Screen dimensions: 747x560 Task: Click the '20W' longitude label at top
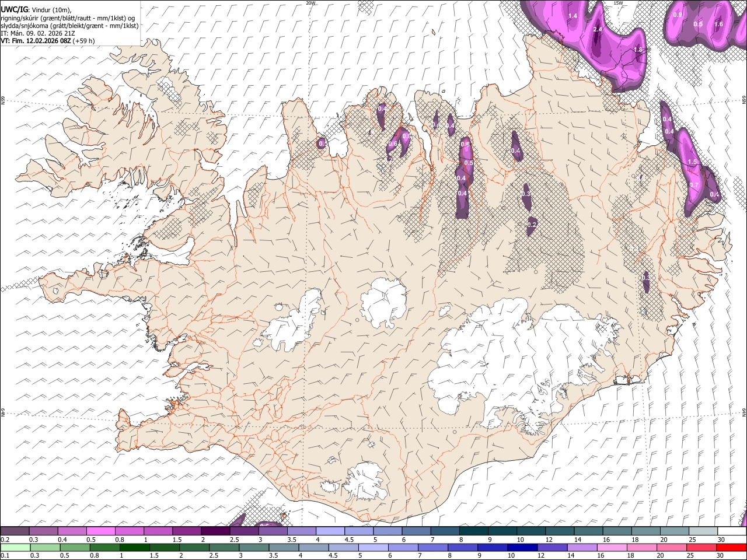pyautogui.click(x=310, y=3)
